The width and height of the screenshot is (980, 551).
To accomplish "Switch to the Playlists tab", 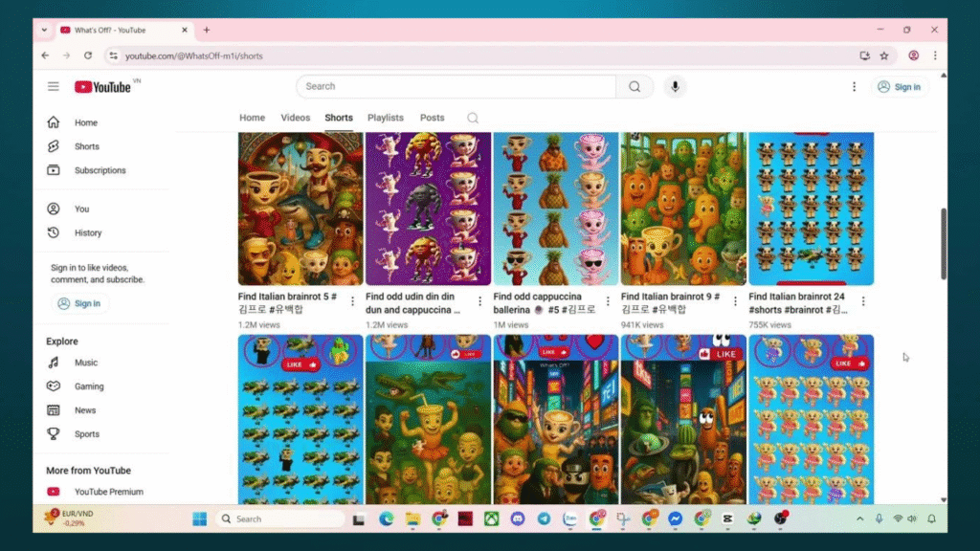I will pyautogui.click(x=386, y=118).
